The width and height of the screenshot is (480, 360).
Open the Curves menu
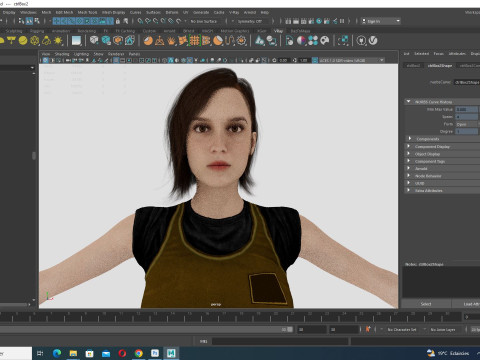[135, 12]
